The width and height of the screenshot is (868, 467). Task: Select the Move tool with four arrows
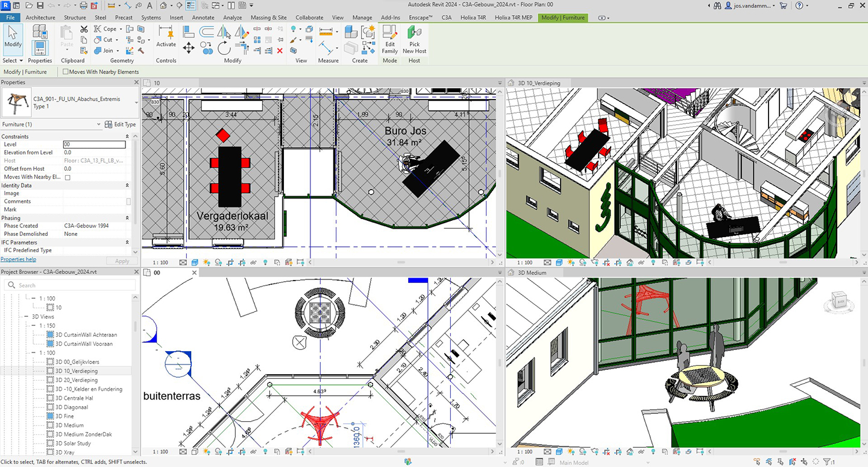pyautogui.click(x=189, y=48)
